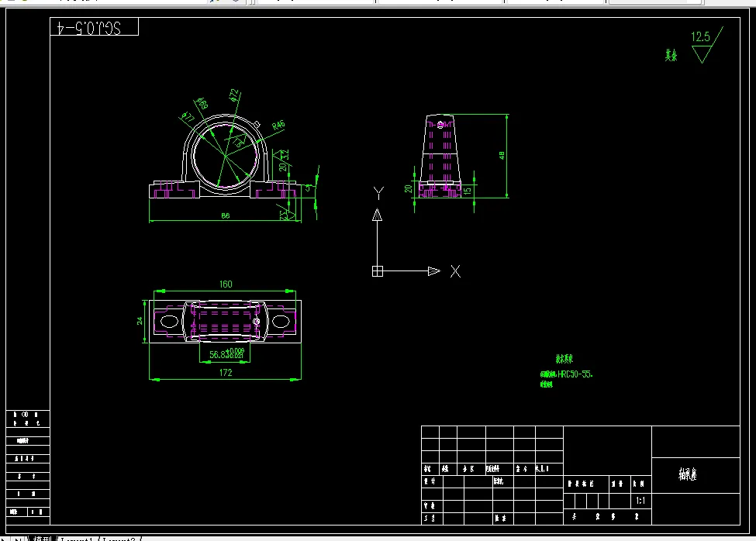Click the X axis label
The image size is (756, 541).
click(456, 271)
